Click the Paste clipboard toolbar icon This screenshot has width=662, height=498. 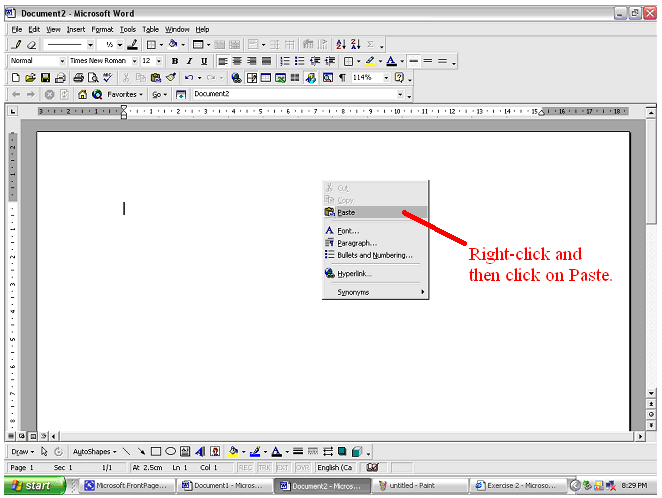tap(155, 78)
